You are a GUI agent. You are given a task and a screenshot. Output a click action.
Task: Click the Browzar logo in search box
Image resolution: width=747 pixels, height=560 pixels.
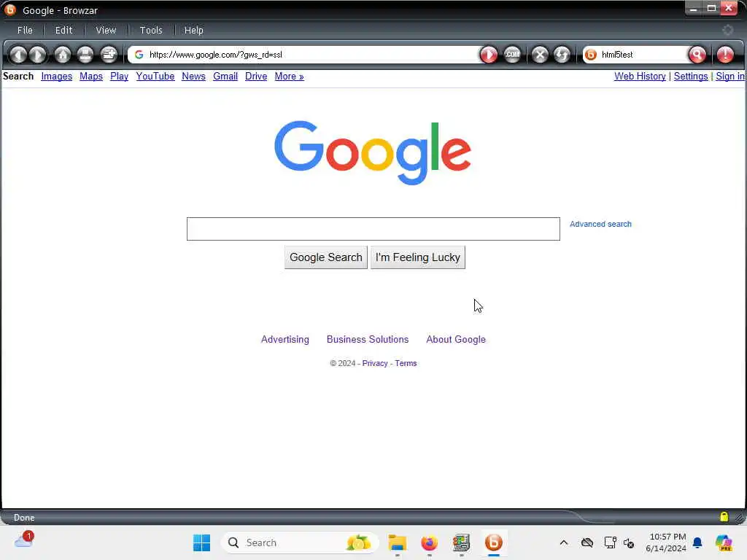pos(591,55)
